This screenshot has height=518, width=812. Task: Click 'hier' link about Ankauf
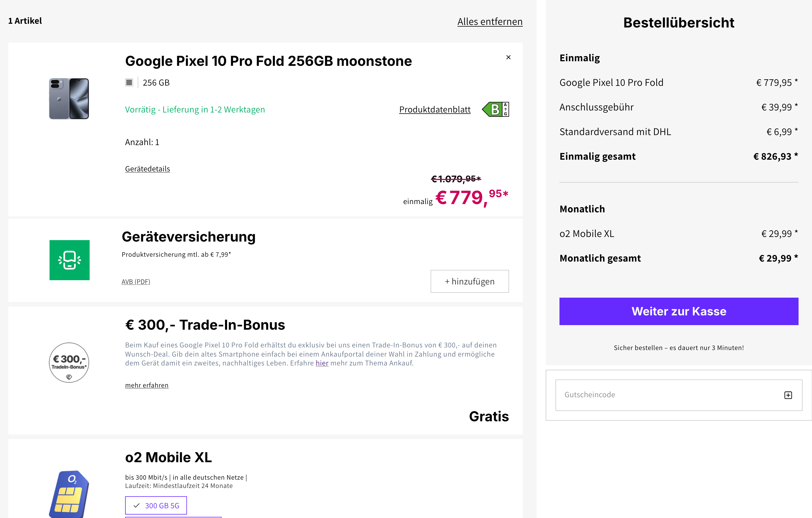[x=322, y=363]
